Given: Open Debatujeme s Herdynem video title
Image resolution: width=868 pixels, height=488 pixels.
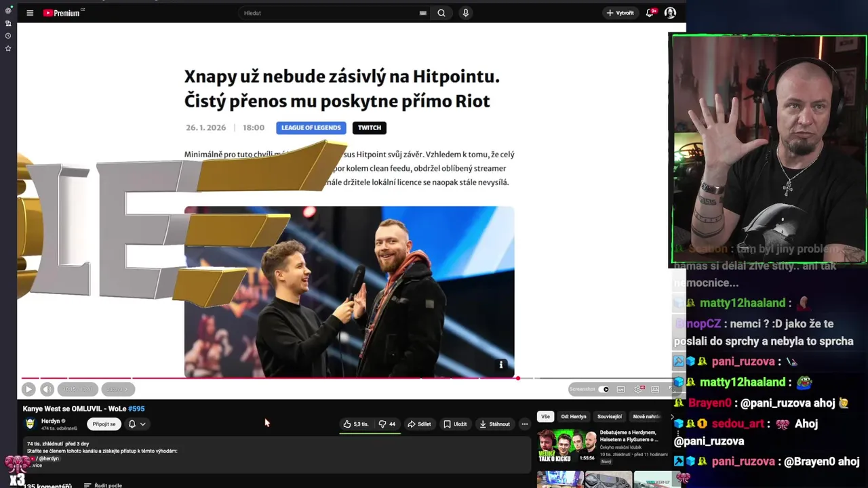Looking at the screenshot, I should coord(630,436).
